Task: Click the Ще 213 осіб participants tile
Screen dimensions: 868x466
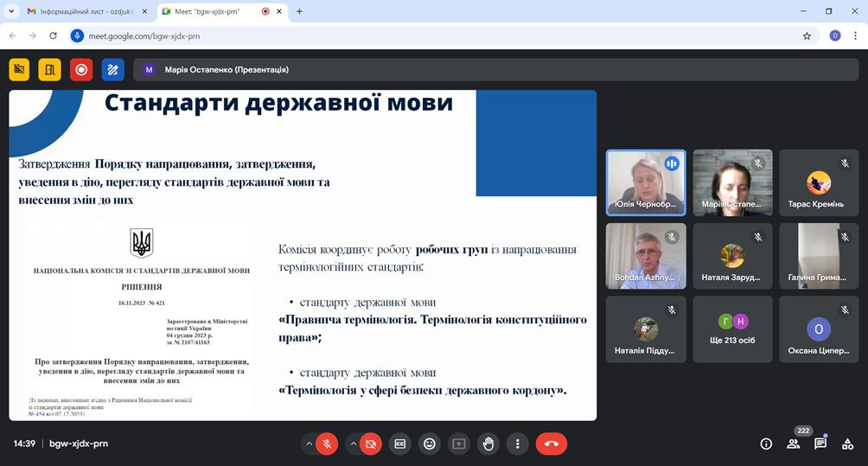Action: coord(732,329)
